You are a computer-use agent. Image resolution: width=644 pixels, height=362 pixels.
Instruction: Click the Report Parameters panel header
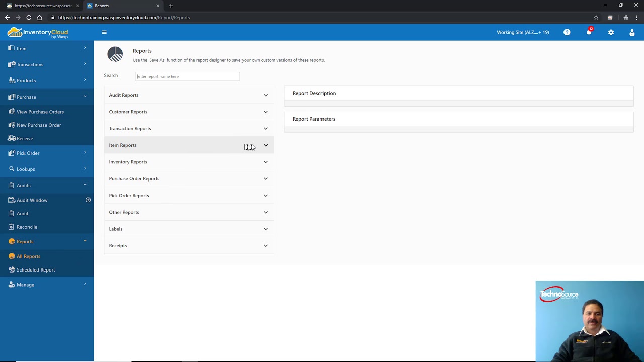pos(459,119)
